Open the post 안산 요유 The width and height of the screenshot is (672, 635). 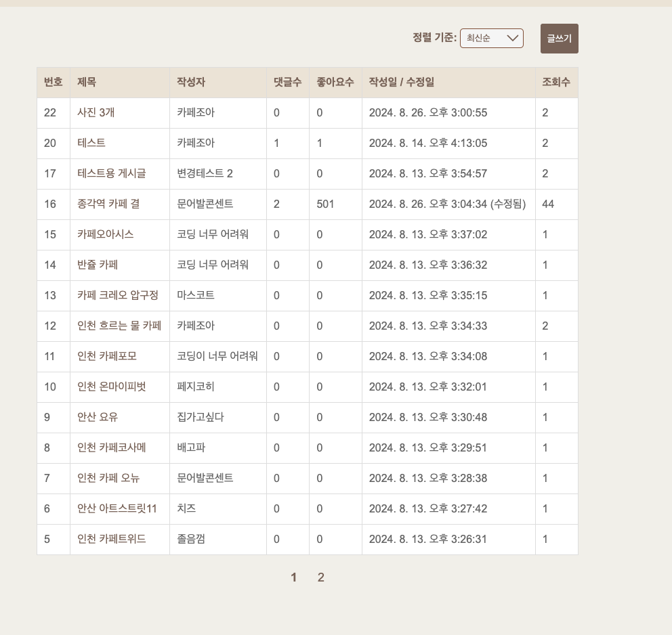pos(98,416)
